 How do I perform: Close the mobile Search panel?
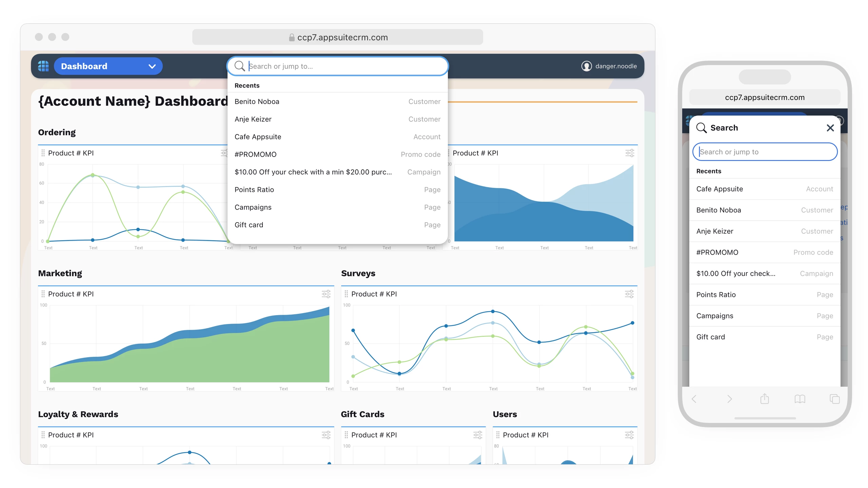pyautogui.click(x=830, y=128)
